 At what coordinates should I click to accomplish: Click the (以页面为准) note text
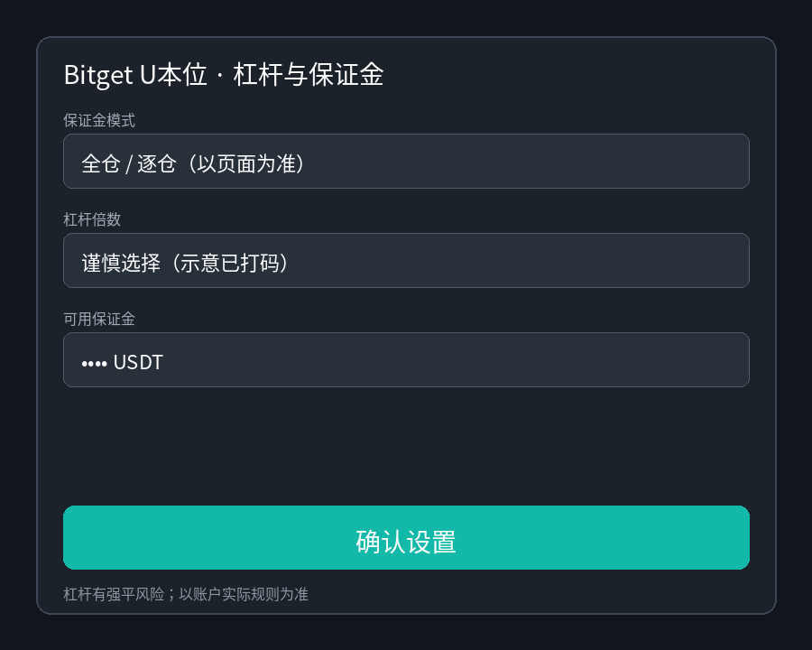click(x=245, y=163)
